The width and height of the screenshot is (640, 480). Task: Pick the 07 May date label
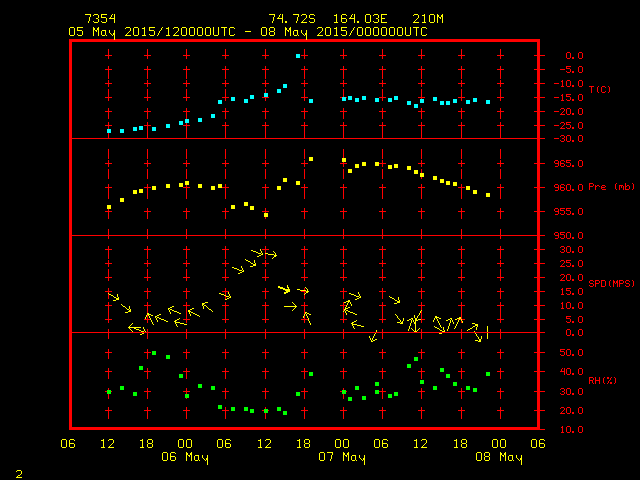[x=342, y=457]
